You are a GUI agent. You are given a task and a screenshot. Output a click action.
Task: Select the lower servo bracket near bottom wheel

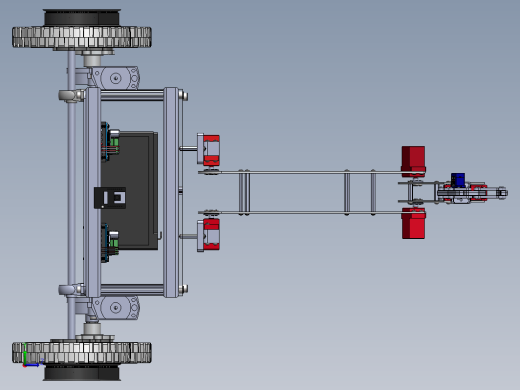(115, 307)
